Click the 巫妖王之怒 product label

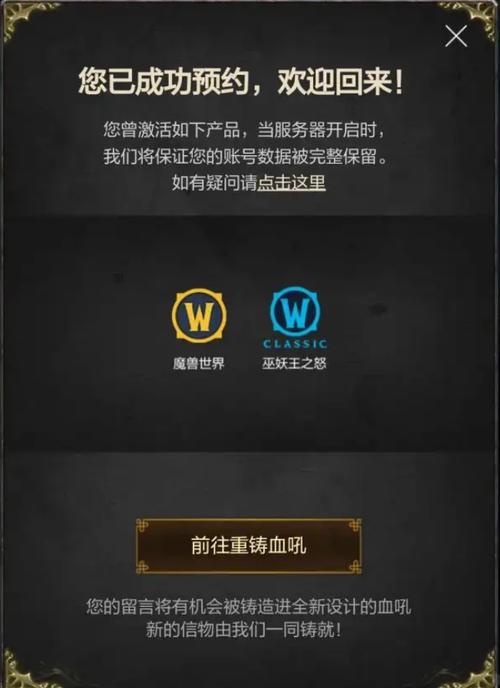tap(295, 363)
